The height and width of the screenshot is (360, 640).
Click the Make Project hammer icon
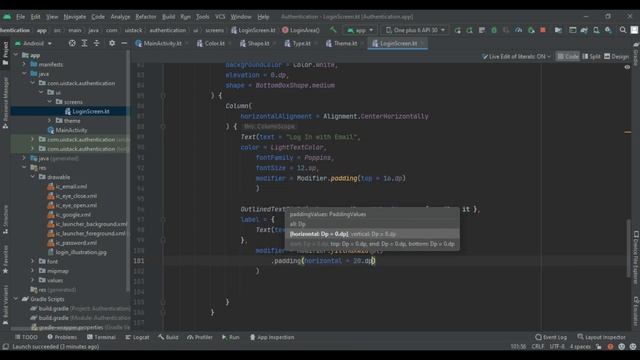pos(333,30)
